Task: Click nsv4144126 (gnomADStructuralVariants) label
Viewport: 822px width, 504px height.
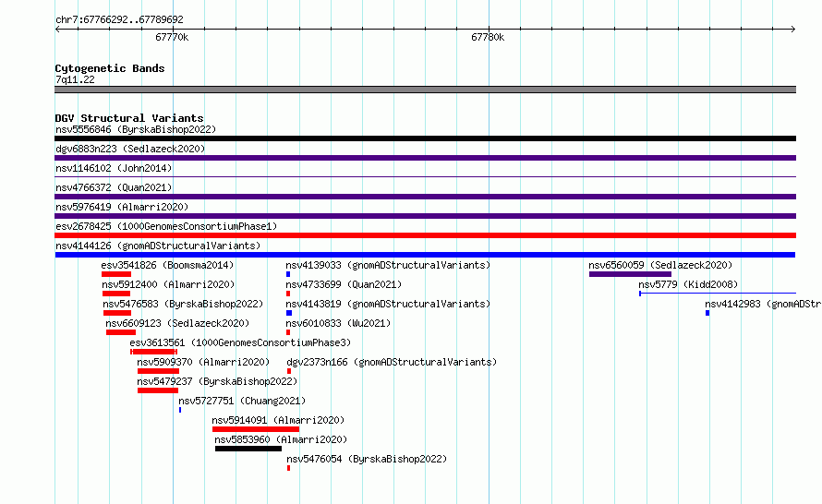Action: tap(158, 246)
